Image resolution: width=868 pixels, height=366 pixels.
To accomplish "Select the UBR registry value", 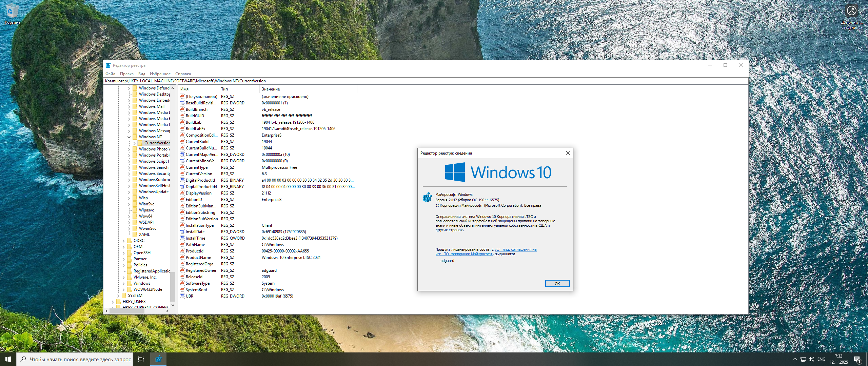I will 190,296.
